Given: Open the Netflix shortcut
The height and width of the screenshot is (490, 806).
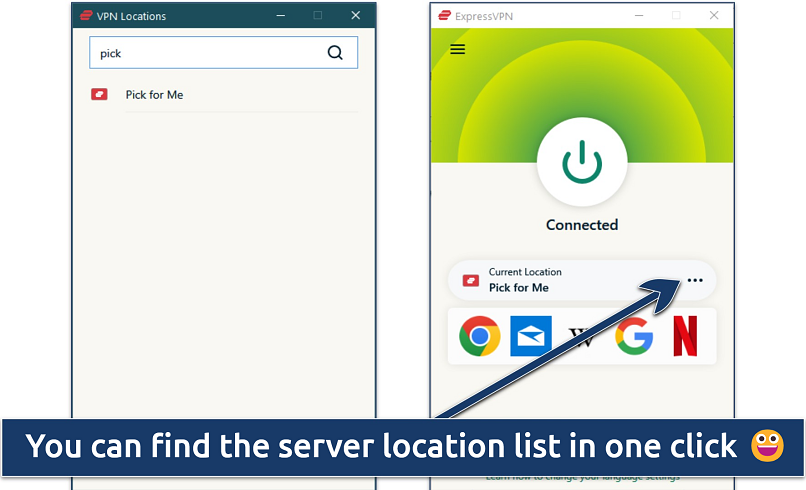Looking at the screenshot, I should tap(685, 336).
